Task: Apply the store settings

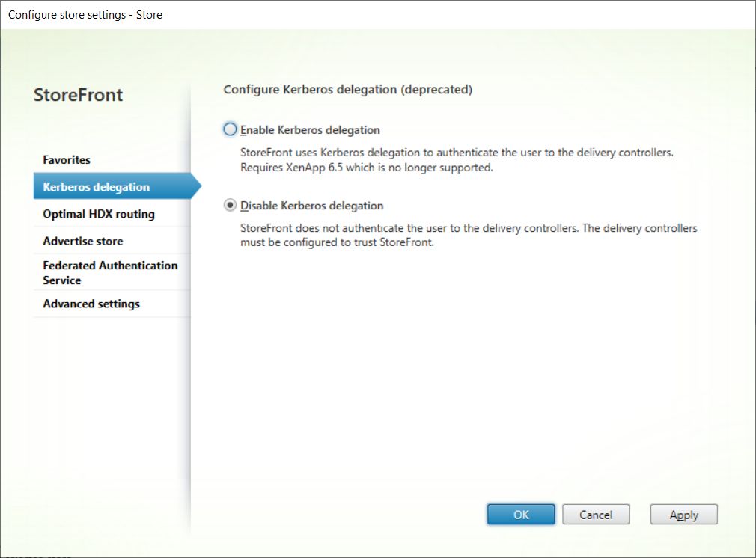Action: click(x=683, y=514)
